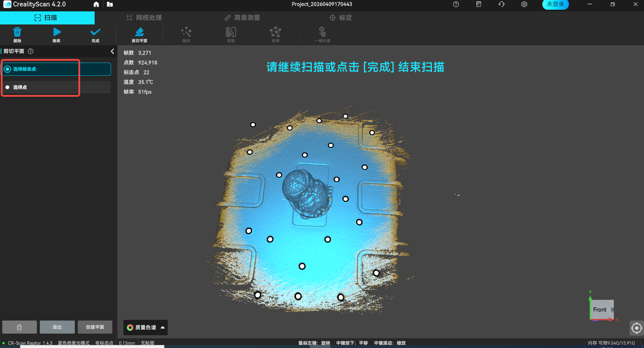Open the 封装 (meshing) tool
This screenshot has height=348, width=644.
click(275, 34)
